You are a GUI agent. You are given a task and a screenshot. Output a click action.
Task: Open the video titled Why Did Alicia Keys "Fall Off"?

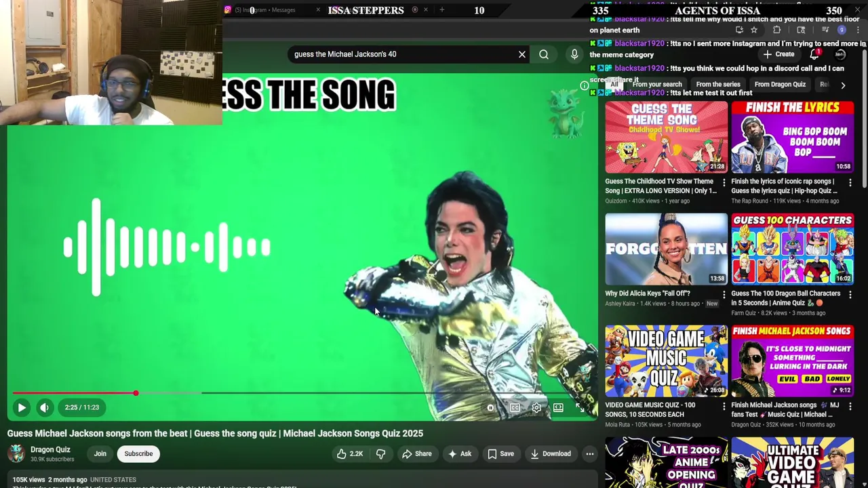648,293
